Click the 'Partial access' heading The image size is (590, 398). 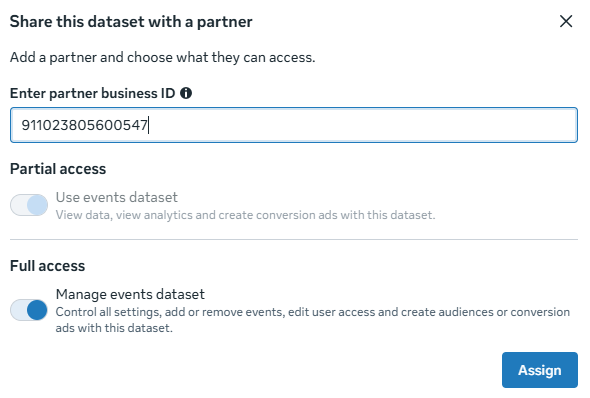tap(58, 169)
